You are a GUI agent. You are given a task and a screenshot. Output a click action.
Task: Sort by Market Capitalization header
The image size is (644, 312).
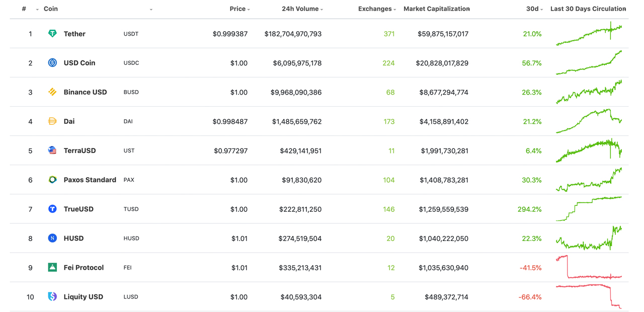437,9
